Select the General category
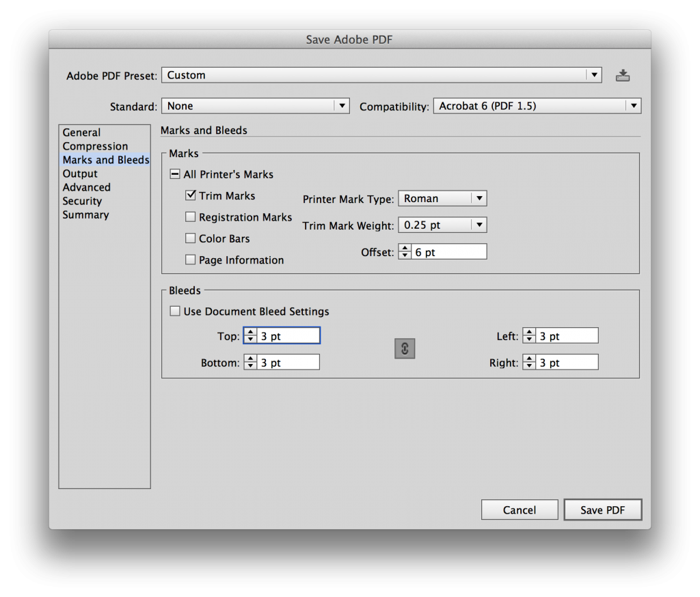Image resolution: width=700 pixels, height=597 pixels. [x=105, y=133]
